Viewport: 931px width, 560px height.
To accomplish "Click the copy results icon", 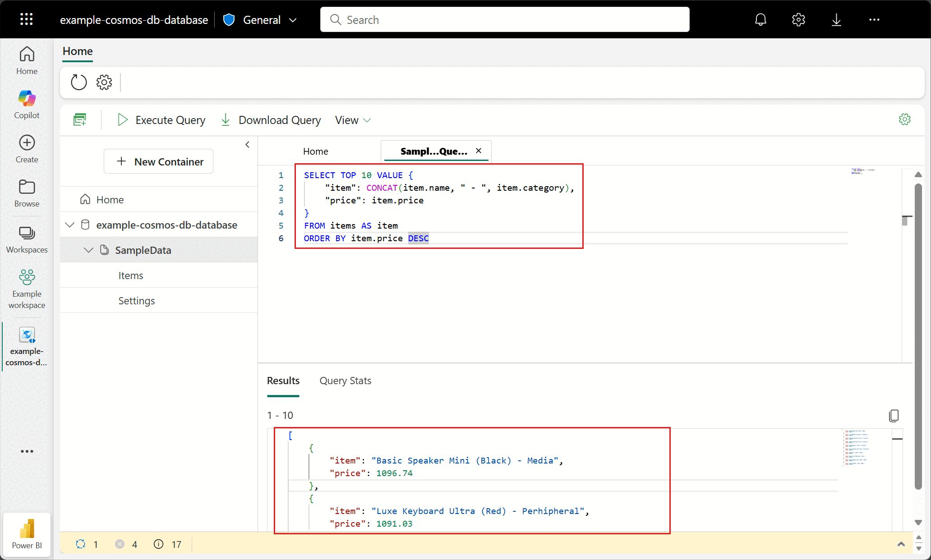I will (894, 415).
